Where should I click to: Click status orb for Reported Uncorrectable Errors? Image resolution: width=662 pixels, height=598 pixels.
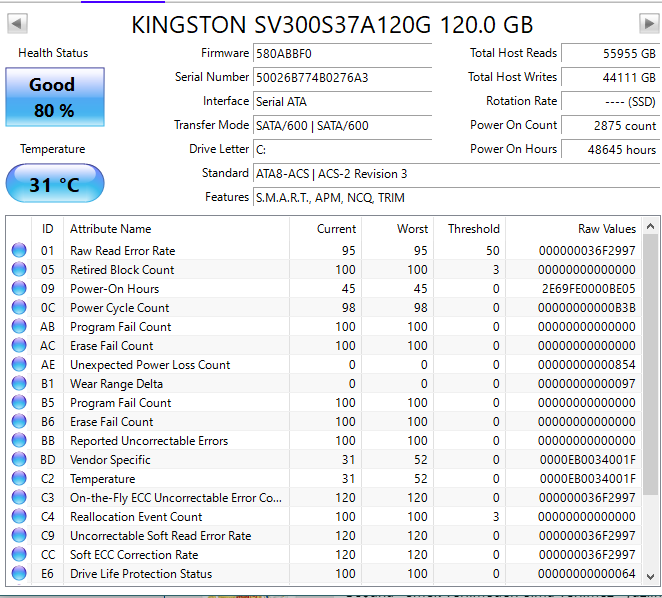(x=19, y=440)
